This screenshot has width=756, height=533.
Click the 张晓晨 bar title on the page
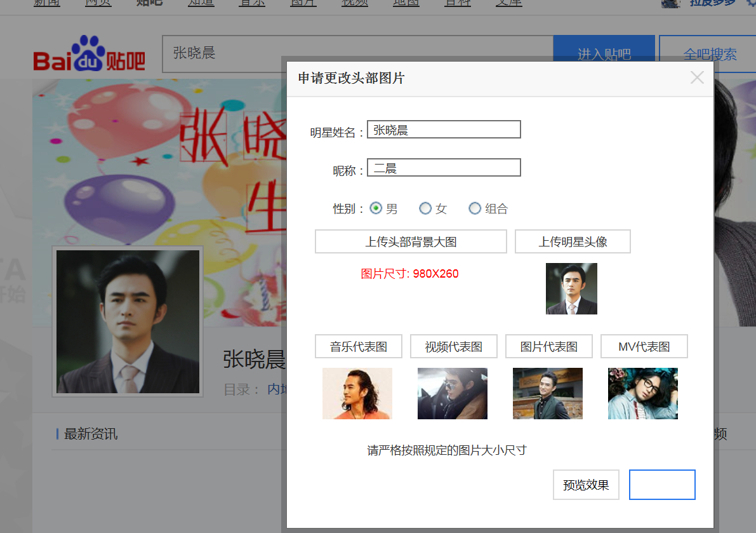[x=255, y=360]
